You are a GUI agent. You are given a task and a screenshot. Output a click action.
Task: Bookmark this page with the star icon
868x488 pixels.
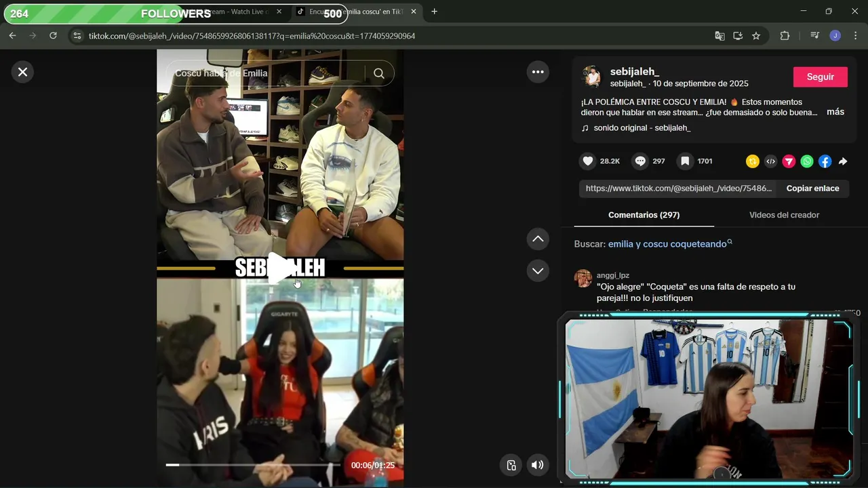pos(756,36)
